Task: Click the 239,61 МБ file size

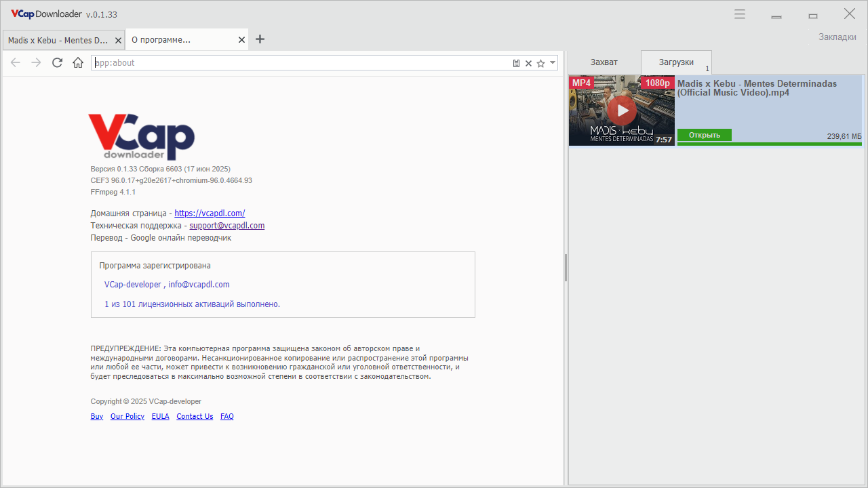Action: 844,136
